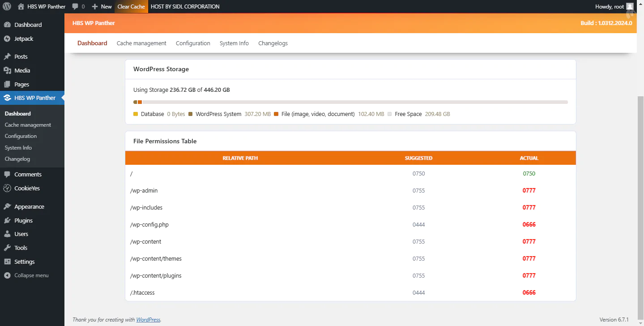Viewport: 644px width, 326px height.
Task: Open the + New content dropdown
Action: (102, 7)
